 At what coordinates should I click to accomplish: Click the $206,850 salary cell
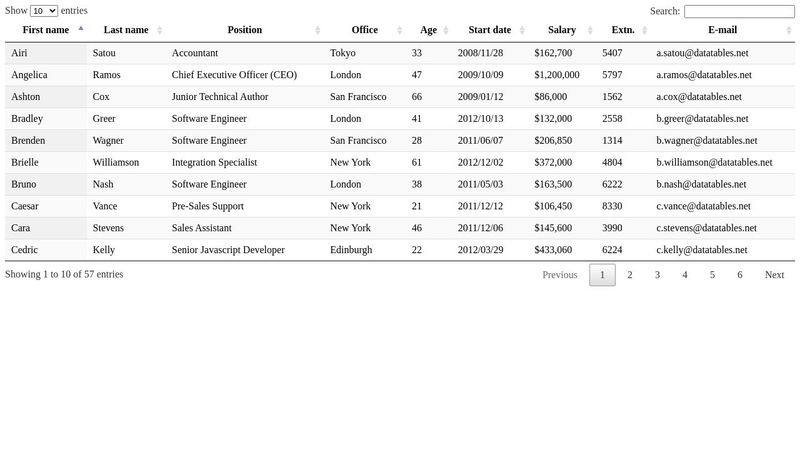562,141
